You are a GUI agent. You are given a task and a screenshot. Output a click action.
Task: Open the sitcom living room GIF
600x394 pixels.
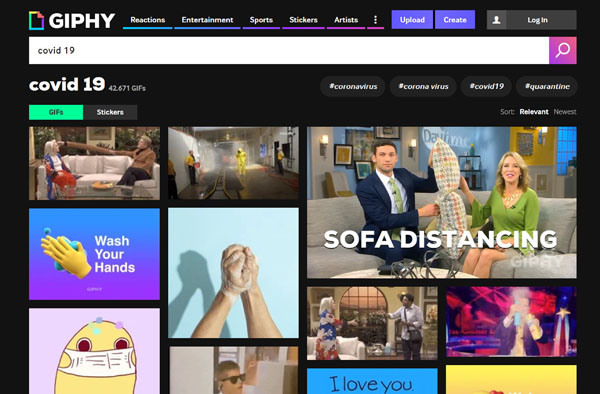[372, 323]
